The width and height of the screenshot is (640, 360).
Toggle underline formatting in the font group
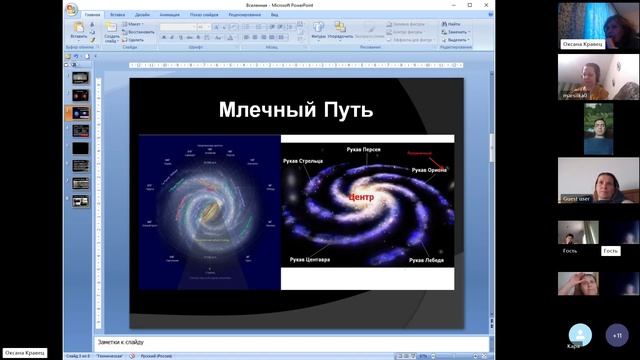181,38
